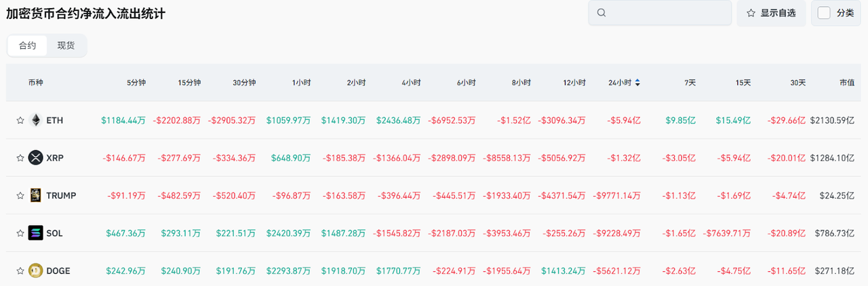Screen dimensions: 868x286
Task: Click the magnifier icon in search box
Action: (x=601, y=13)
